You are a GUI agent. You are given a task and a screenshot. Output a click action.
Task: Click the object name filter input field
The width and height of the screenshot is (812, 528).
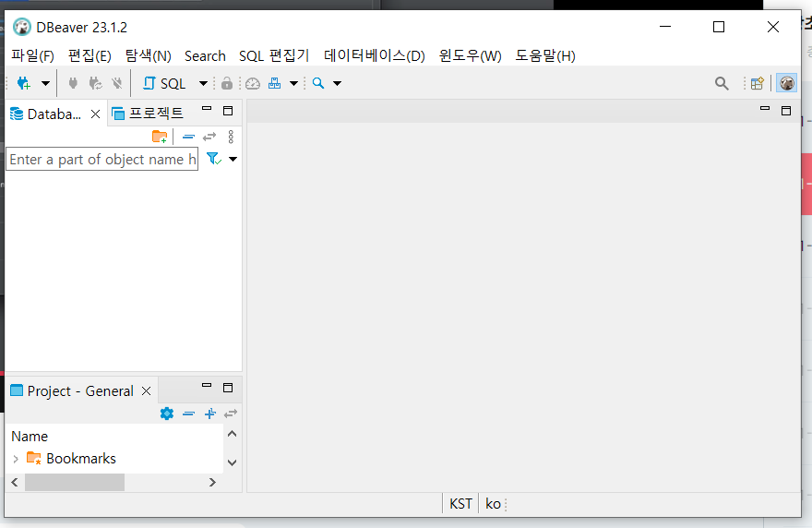(x=102, y=159)
